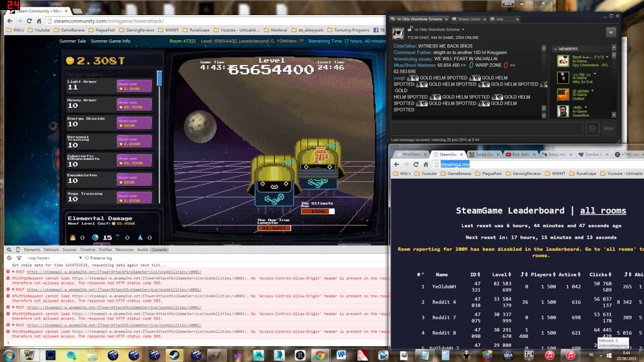The width and height of the screenshot is (644, 362).
Task: Send the Steam chat message
Action: click(x=609, y=129)
